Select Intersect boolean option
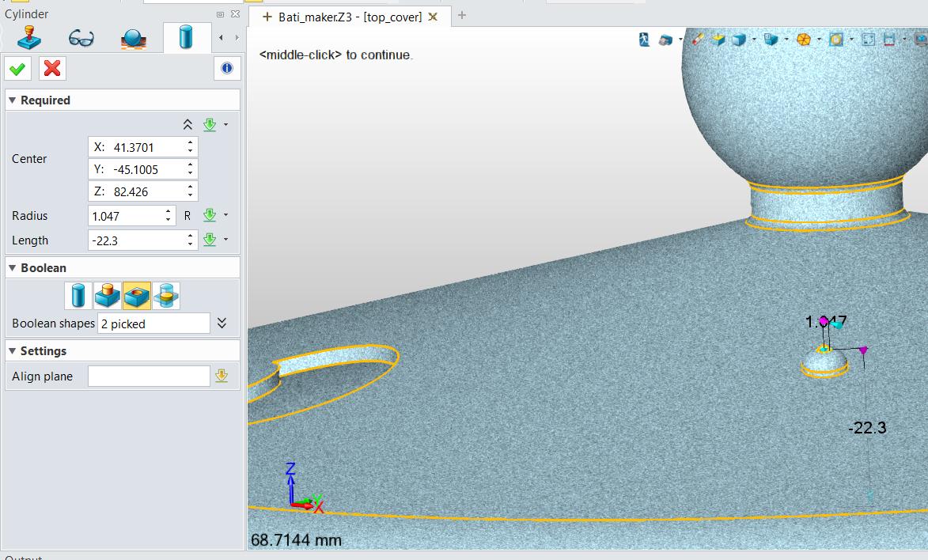The width and height of the screenshot is (928, 560). (x=166, y=295)
